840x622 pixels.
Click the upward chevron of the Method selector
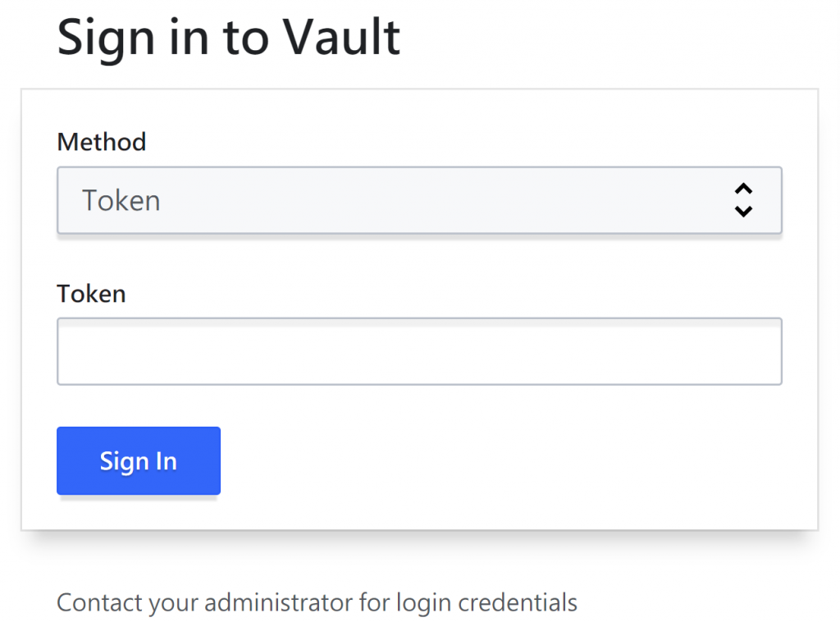point(743,189)
